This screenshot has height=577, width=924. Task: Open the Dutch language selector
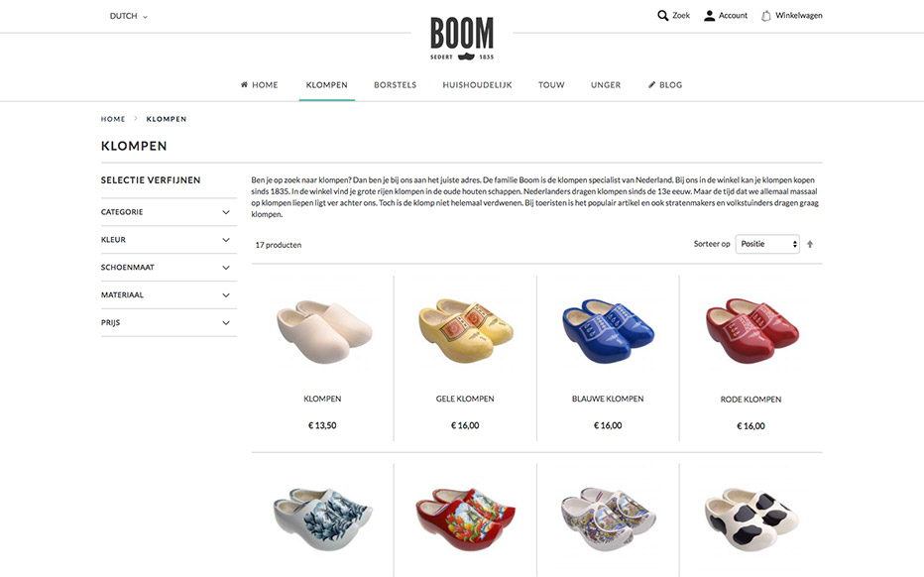(x=129, y=16)
